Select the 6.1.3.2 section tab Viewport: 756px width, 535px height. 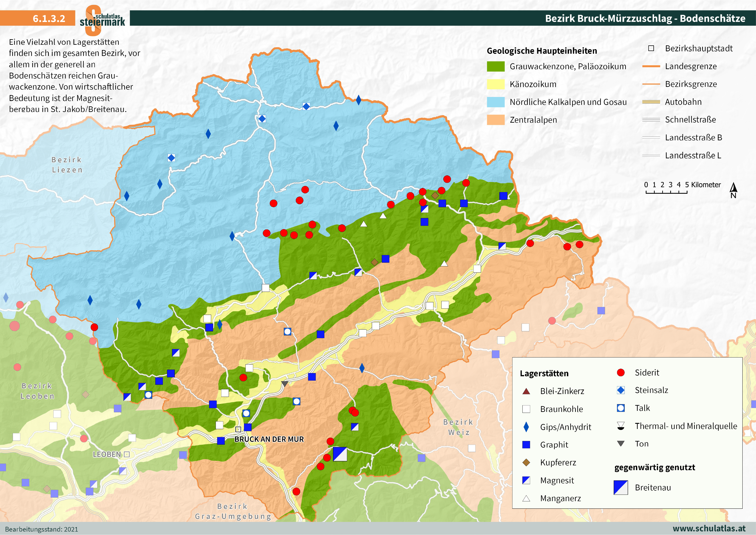(x=49, y=19)
